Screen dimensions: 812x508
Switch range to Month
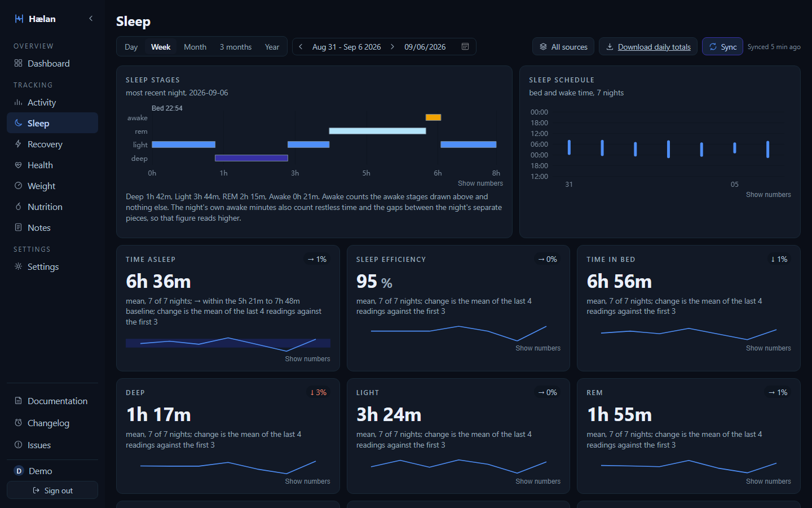(x=195, y=47)
